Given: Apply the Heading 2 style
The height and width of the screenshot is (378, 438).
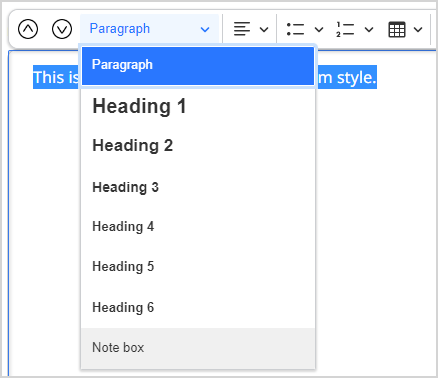Looking at the screenshot, I should 198,146.
